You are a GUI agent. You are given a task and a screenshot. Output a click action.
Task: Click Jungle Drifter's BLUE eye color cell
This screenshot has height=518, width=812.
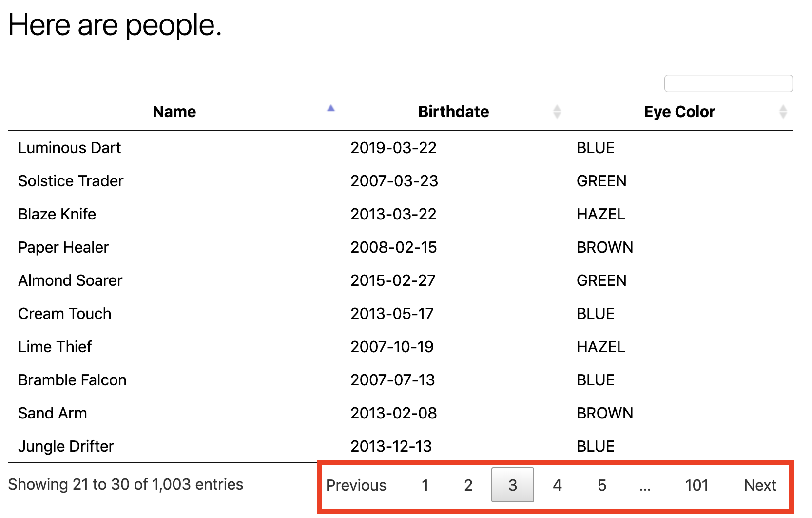(595, 446)
